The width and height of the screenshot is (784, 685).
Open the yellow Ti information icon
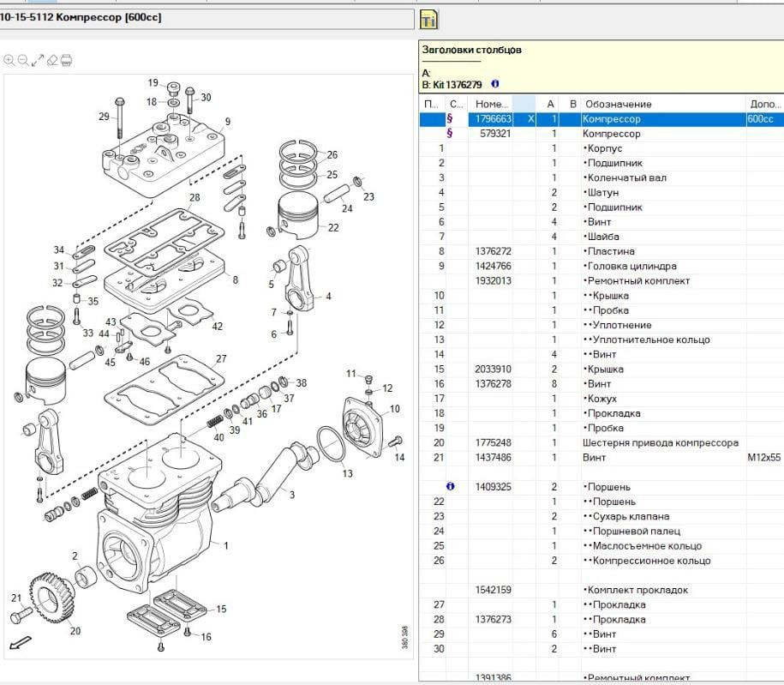point(428,19)
